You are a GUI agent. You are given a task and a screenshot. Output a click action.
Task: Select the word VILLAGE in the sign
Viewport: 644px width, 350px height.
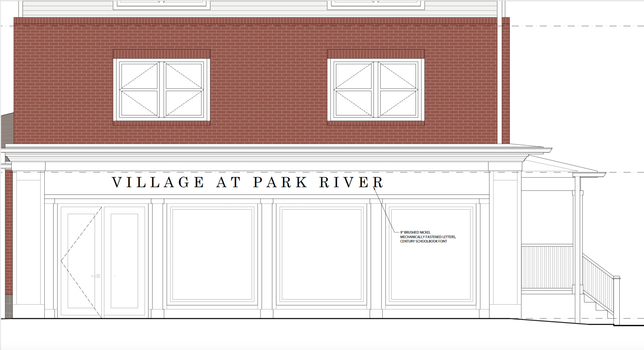pyautogui.click(x=158, y=182)
